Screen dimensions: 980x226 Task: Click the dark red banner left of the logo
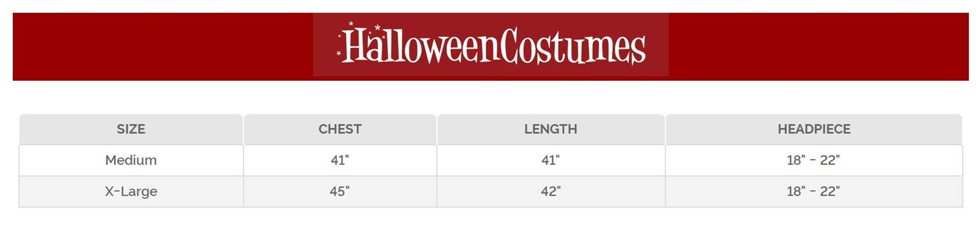pos(162,47)
